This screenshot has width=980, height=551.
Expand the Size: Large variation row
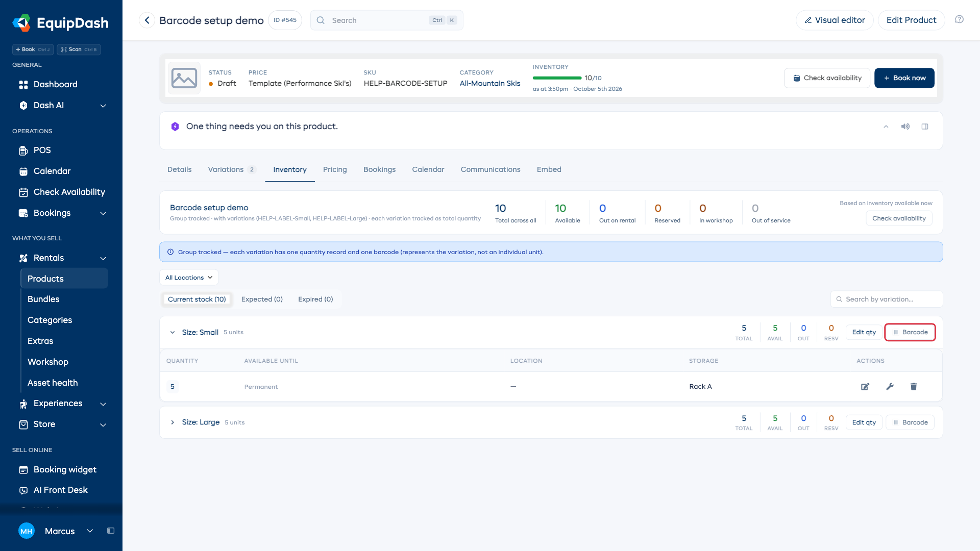[173, 422]
